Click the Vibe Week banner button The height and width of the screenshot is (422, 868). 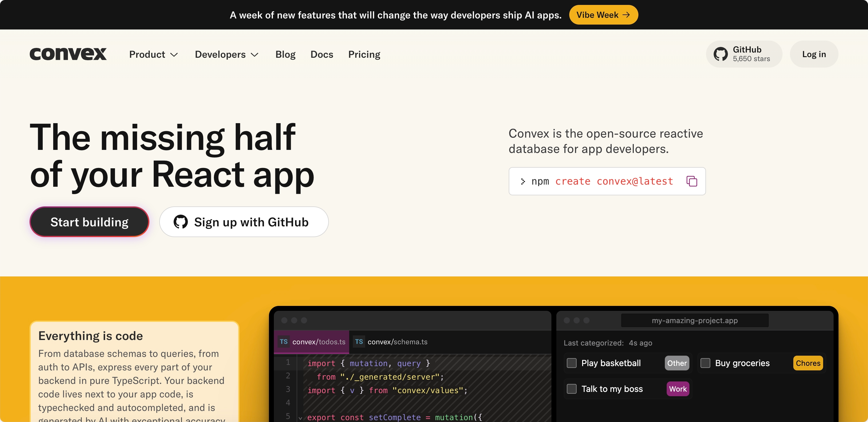point(603,15)
